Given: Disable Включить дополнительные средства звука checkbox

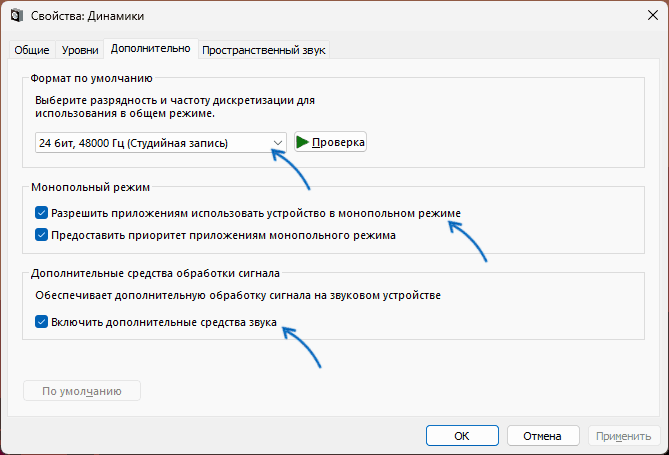Looking at the screenshot, I should (x=41, y=321).
